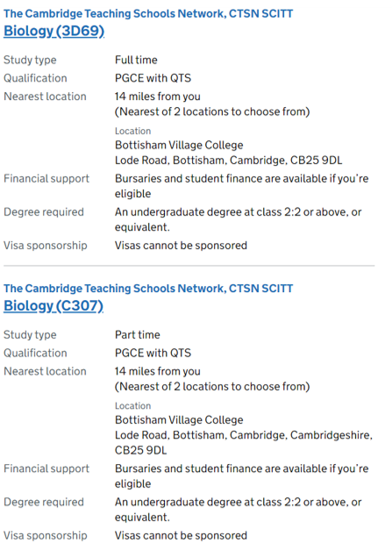The height and width of the screenshot is (550, 392).
Task: Click '14 miles from you' in part-time course
Action: point(158,371)
